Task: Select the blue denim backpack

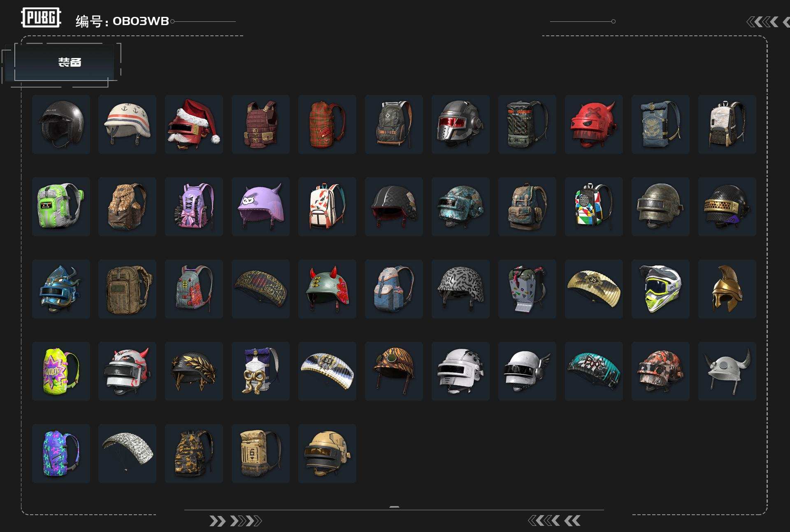Action: pos(394,289)
